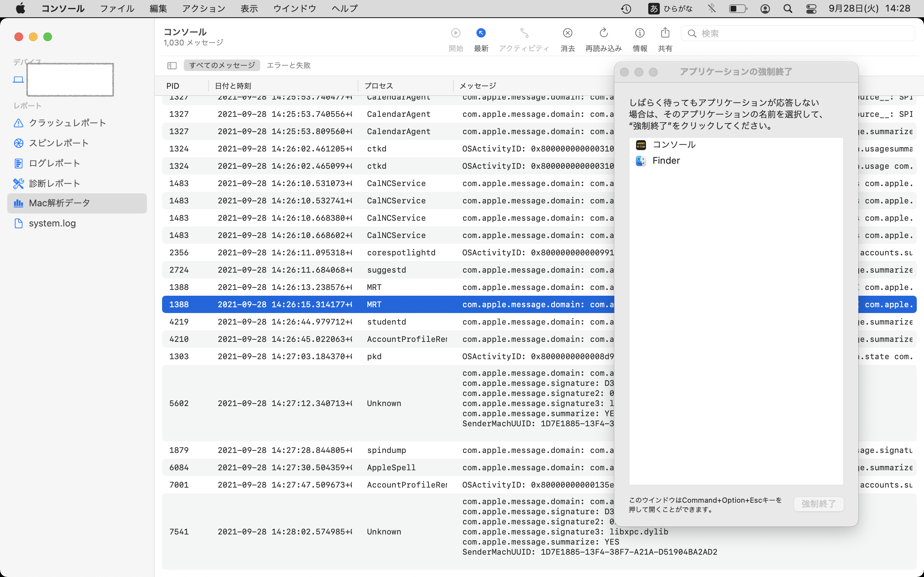The image size is (924, 577).
Task: Open the Action (アクション) menu
Action: click(204, 8)
